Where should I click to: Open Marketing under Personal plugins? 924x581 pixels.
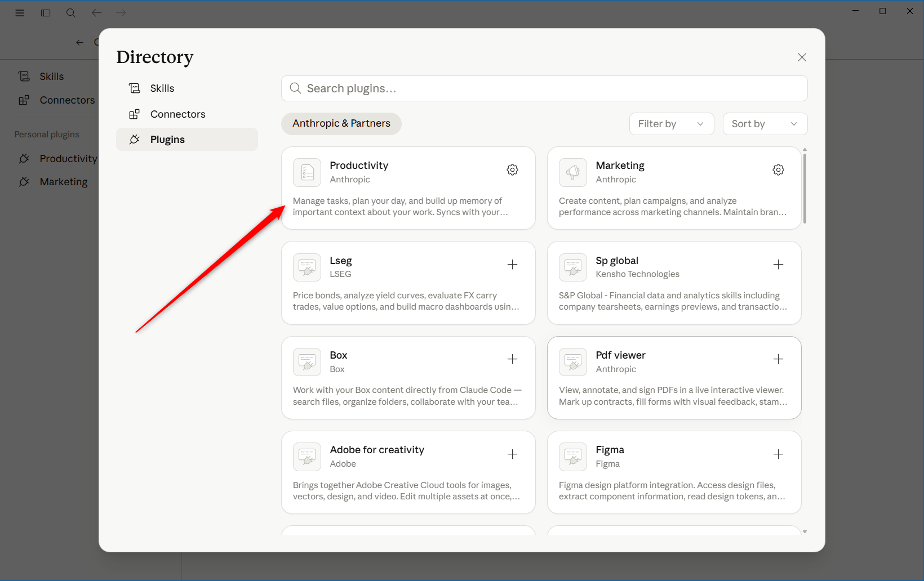54,182
